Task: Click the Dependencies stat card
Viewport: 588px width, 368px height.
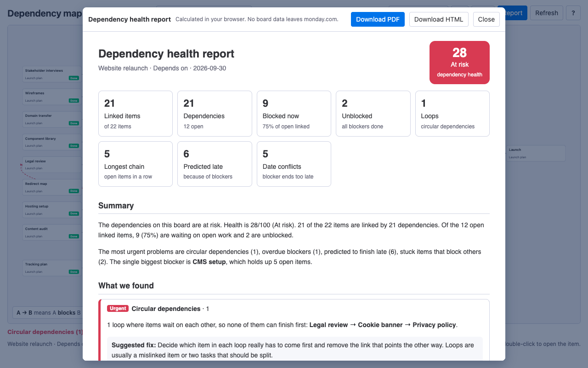Action: 215,114
